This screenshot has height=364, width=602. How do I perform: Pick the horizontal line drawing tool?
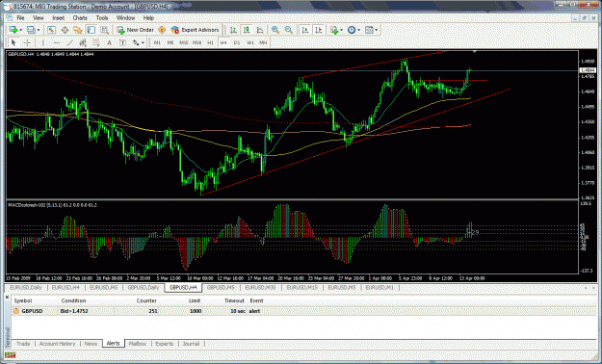[57, 42]
